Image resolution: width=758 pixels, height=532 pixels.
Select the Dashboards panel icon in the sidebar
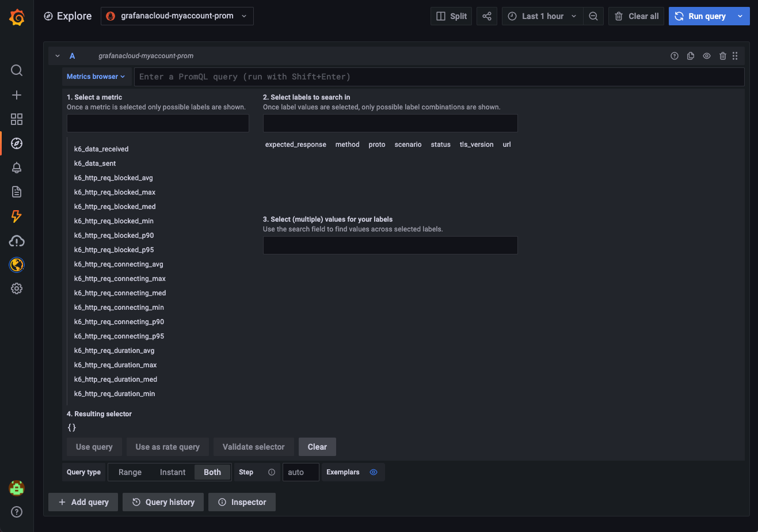click(x=16, y=119)
